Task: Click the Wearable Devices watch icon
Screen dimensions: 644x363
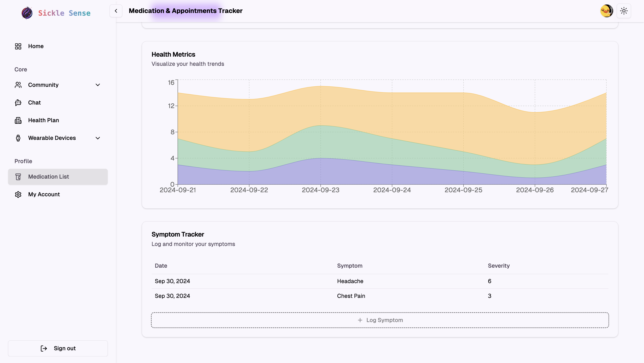Action: pos(18,138)
